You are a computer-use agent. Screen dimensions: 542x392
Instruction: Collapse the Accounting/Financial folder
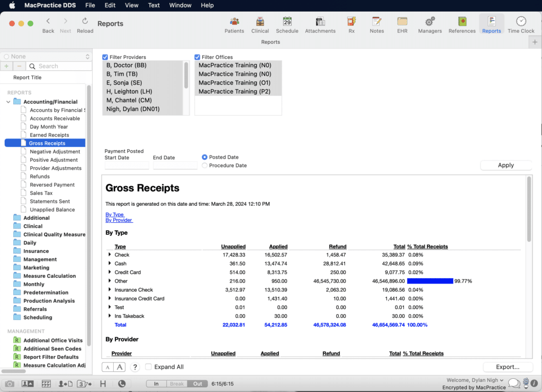coord(8,102)
